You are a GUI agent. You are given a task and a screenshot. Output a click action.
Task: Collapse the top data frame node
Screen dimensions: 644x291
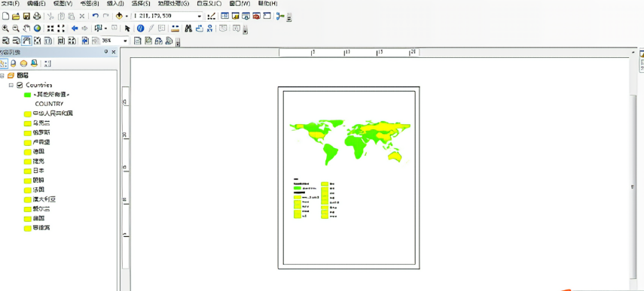click(2, 75)
